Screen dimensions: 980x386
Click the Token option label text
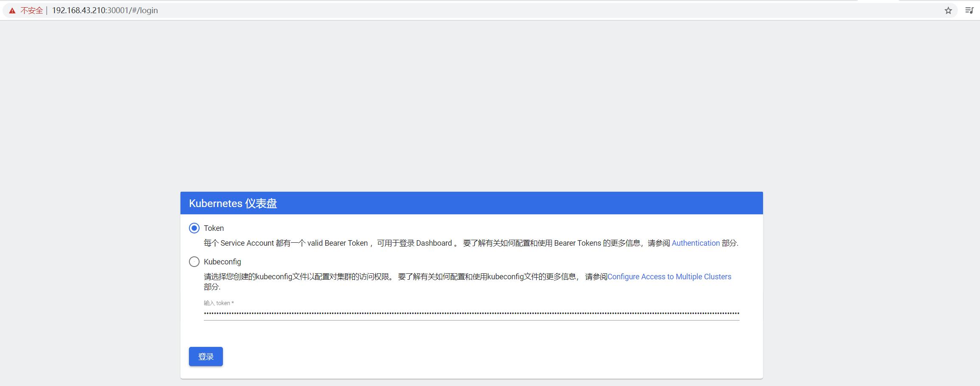pos(214,228)
